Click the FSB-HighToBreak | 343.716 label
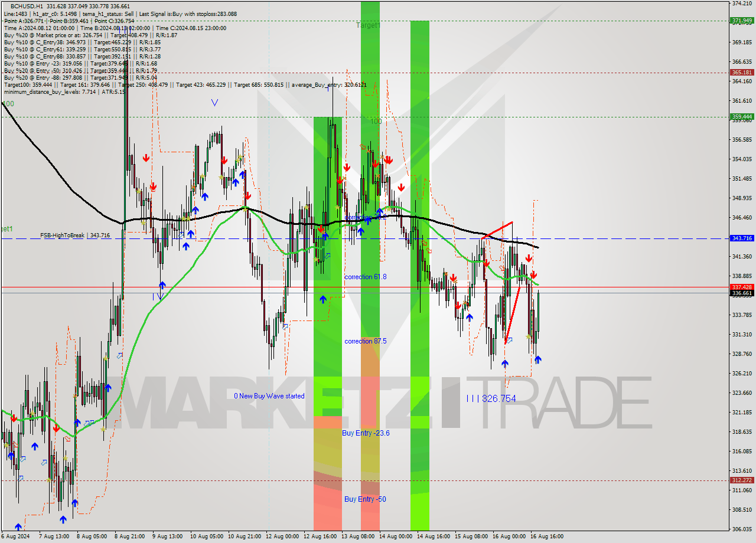Screen dimensions: 756x543 tap(75, 235)
